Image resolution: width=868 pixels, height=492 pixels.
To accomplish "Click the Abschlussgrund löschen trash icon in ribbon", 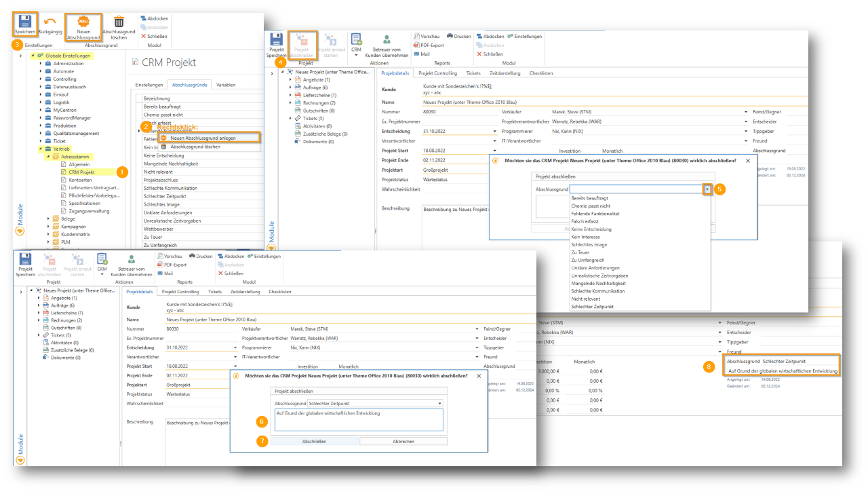I will pos(119,21).
